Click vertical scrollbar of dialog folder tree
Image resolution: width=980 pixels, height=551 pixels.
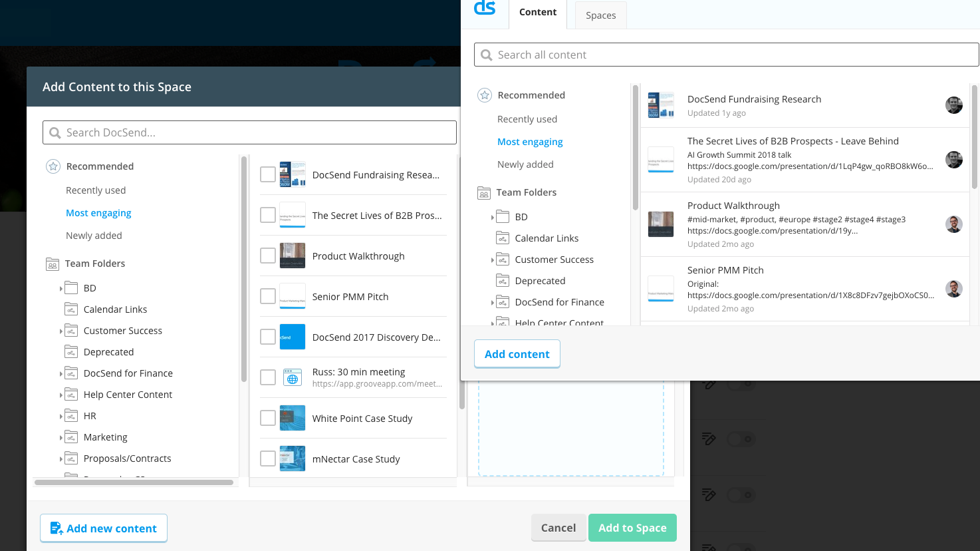[244, 270]
